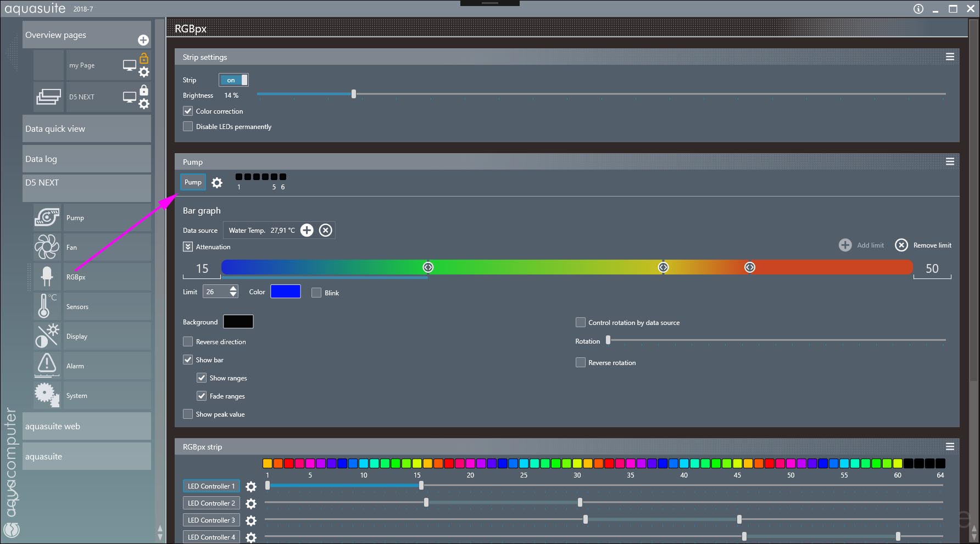Add a data source with plus icon
The height and width of the screenshot is (544, 980).
tap(307, 231)
